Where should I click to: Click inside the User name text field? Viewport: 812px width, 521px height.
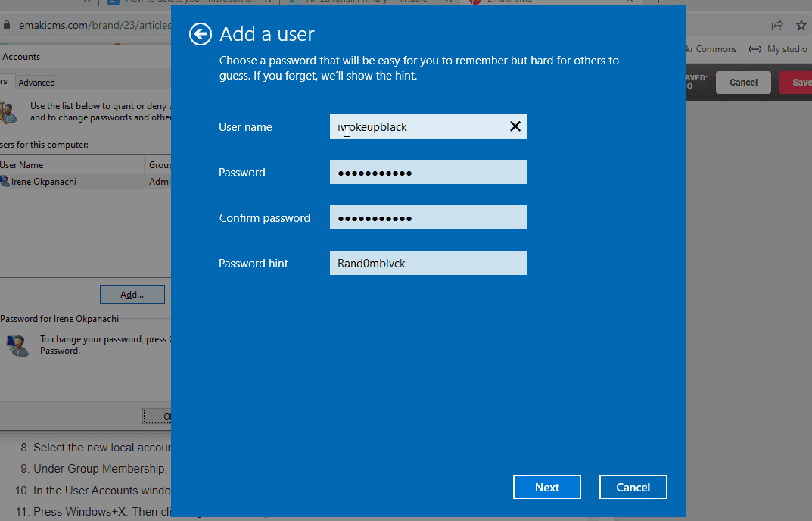[416, 126]
